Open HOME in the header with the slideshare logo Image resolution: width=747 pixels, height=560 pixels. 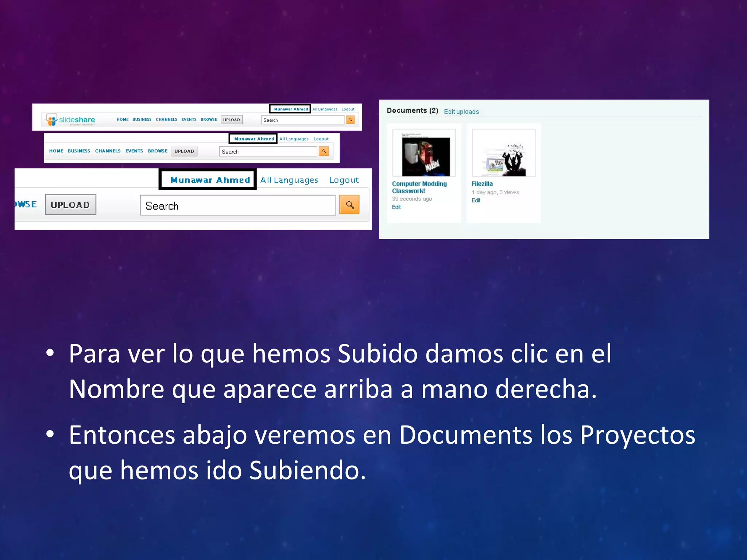click(123, 120)
